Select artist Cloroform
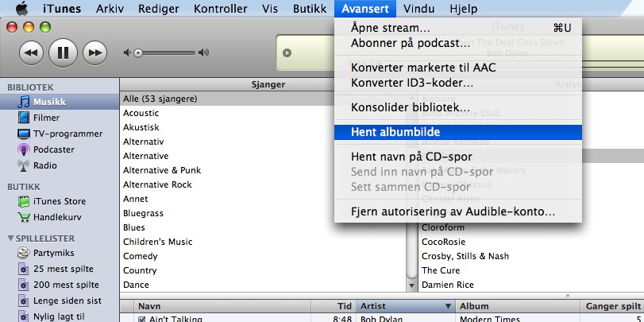Image resolution: width=644 pixels, height=322 pixels. (531, 227)
